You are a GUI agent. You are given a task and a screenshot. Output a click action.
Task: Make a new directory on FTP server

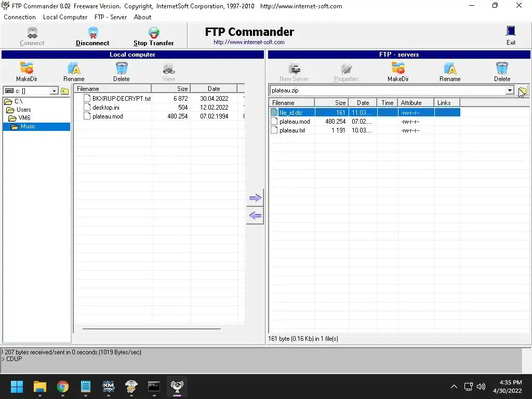pyautogui.click(x=398, y=72)
